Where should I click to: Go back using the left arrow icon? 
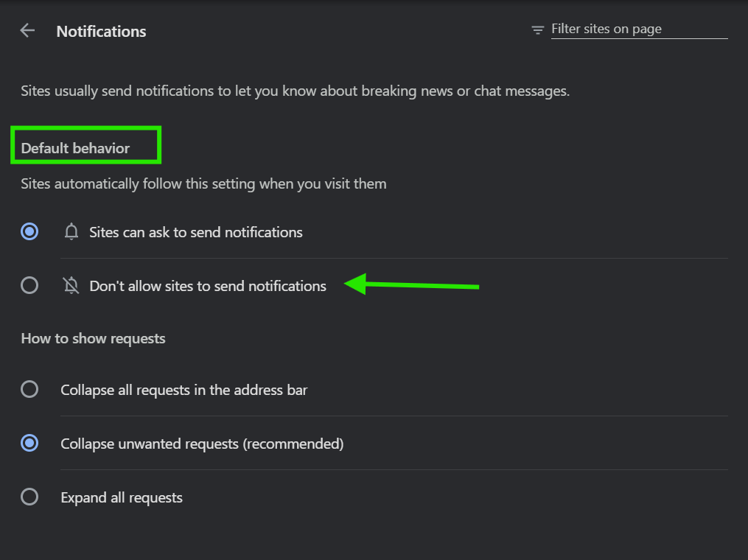(27, 30)
